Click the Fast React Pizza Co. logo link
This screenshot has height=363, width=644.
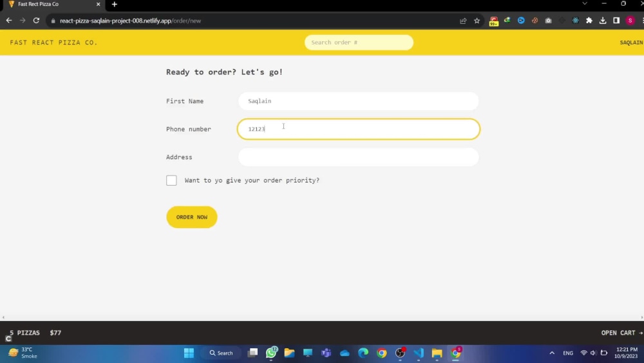click(53, 43)
